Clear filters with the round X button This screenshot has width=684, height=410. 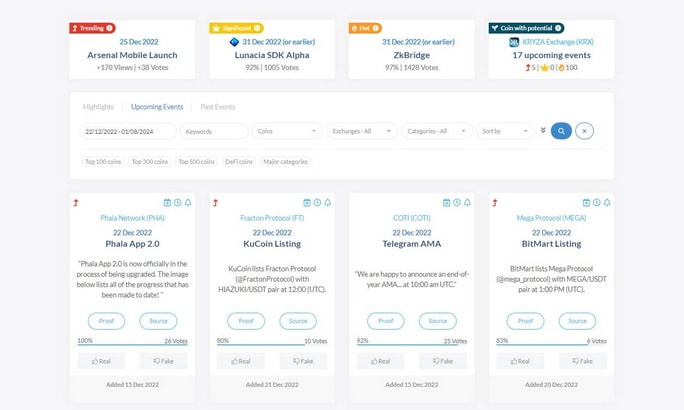(x=585, y=131)
